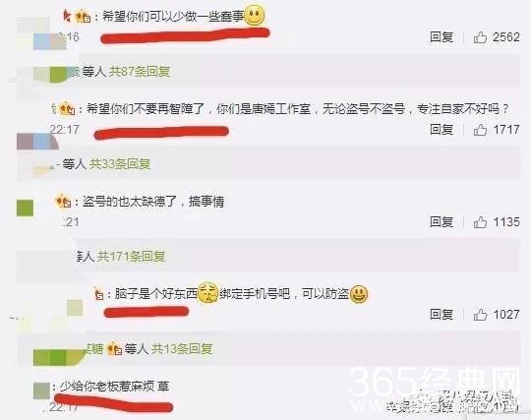Viewport: 531px width, 420px height.
Task: Like the comment with 2562 likes
Action: coord(480,37)
